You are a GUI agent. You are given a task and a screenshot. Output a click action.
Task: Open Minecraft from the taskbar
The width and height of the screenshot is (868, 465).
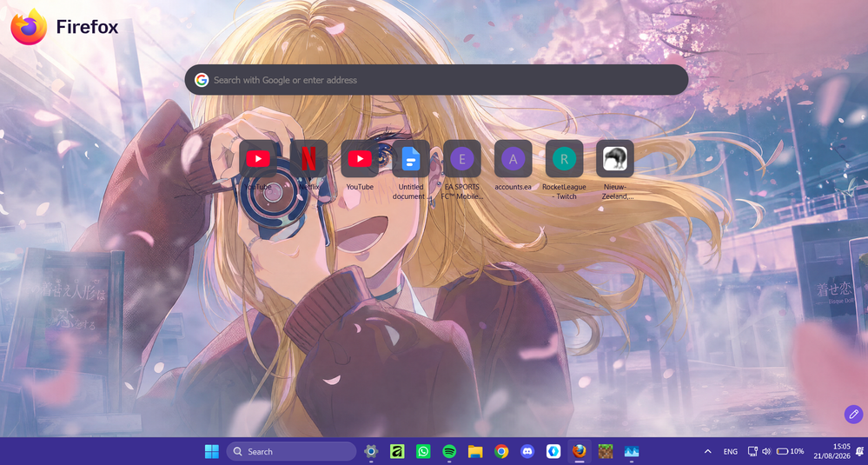(606, 452)
